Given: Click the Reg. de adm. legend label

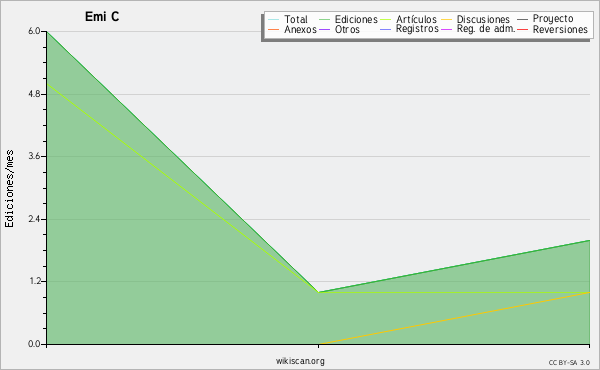Looking at the screenshot, I should click(486, 29).
